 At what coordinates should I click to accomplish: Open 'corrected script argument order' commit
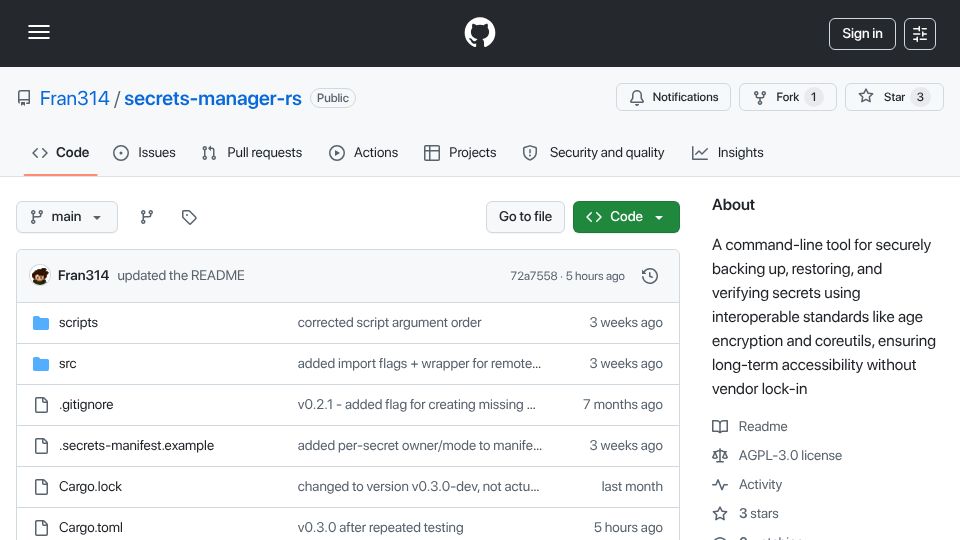coord(389,323)
